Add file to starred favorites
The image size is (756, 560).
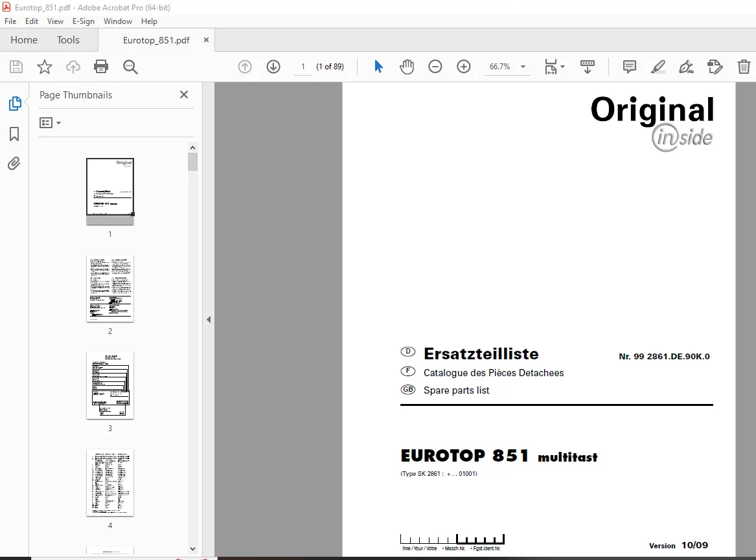44,67
